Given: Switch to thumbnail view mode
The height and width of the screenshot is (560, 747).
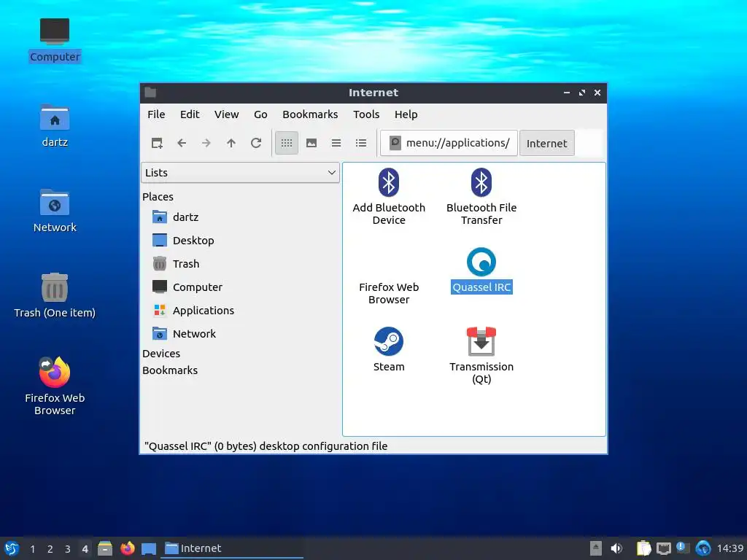Looking at the screenshot, I should point(311,143).
